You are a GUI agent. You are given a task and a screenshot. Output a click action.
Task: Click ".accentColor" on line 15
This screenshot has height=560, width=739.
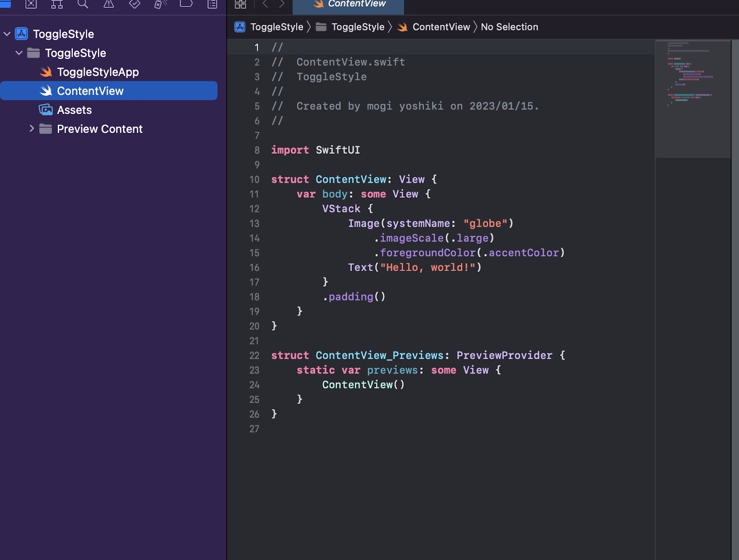(521, 253)
